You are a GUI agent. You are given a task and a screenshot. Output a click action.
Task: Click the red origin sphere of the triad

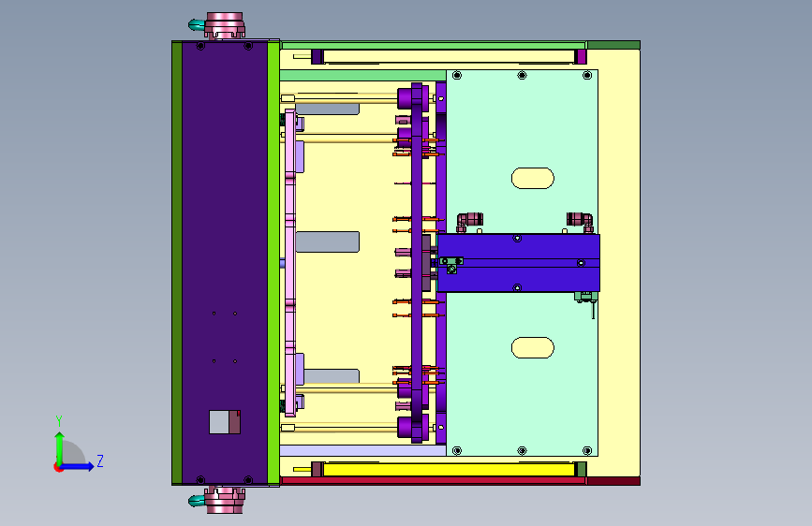57,467
